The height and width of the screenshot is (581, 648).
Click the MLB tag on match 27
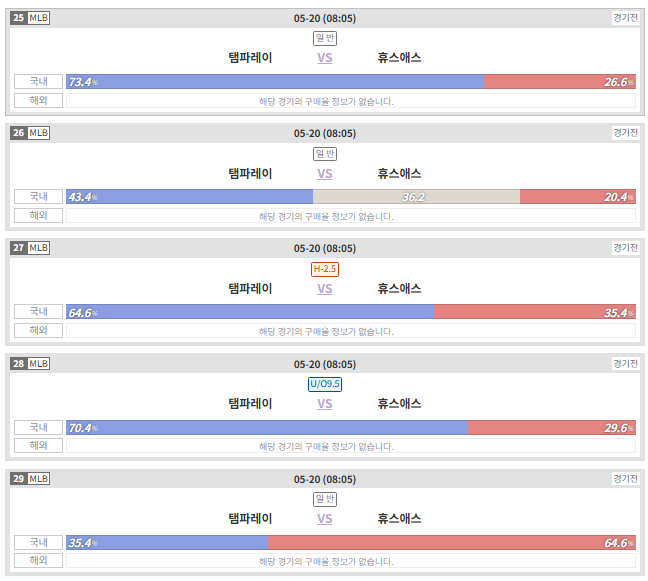pyautogui.click(x=38, y=248)
